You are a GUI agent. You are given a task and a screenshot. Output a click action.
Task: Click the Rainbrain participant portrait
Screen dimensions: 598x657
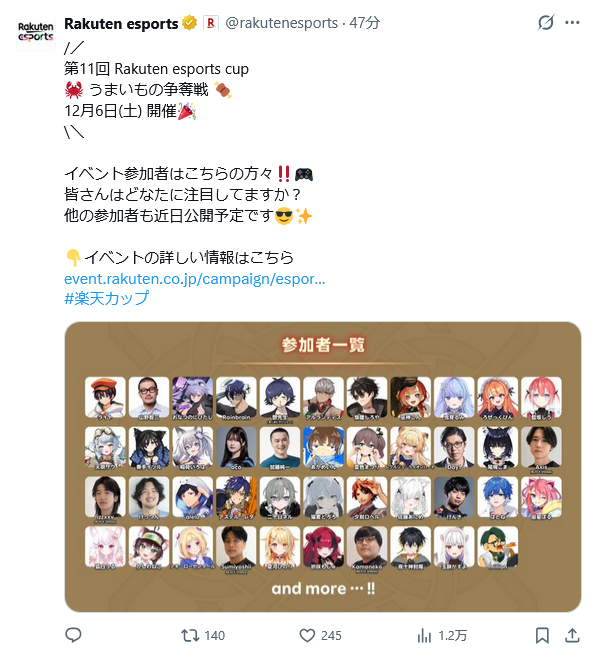point(236,398)
